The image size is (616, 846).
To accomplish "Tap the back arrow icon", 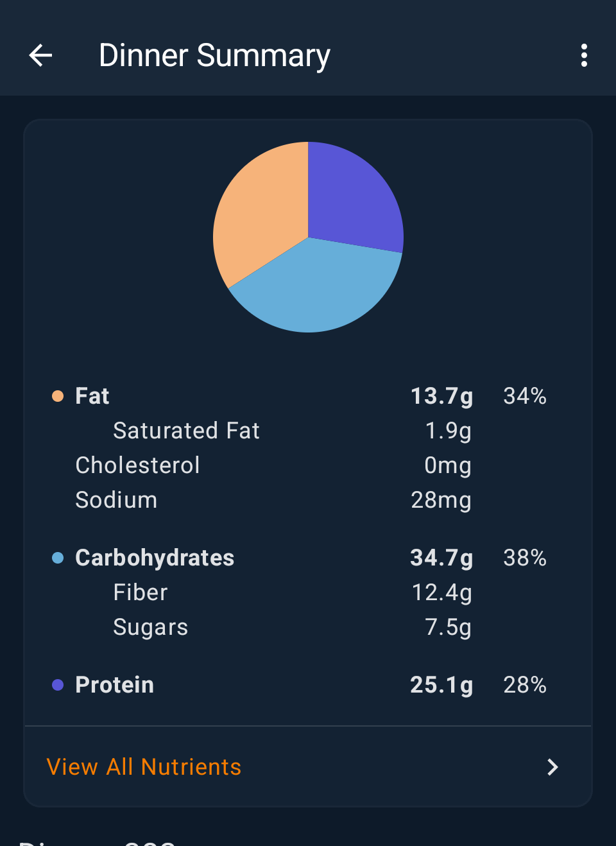I will point(40,56).
